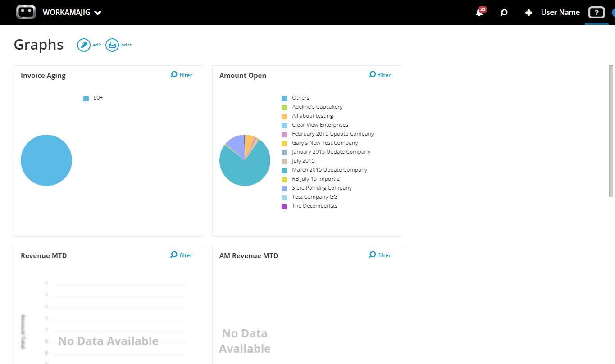Image resolution: width=615 pixels, height=364 pixels.
Task: Click the AM Revenue MTD title
Action: pyautogui.click(x=249, y=256)
